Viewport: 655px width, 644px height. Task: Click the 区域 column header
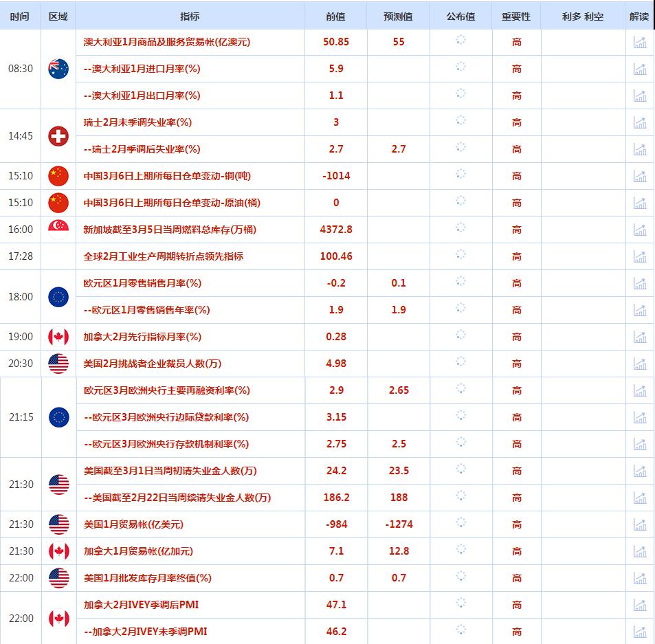tap(58, 16)
